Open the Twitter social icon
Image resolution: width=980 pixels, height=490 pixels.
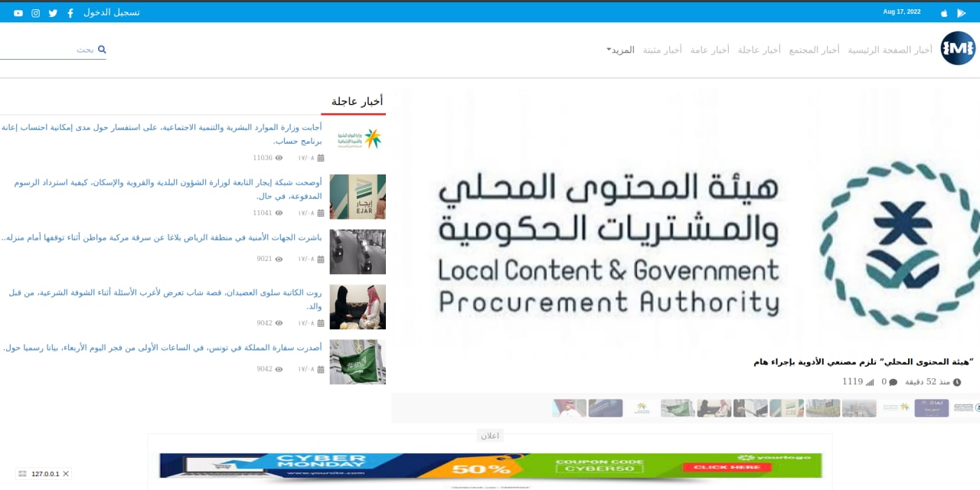(53, 13)
